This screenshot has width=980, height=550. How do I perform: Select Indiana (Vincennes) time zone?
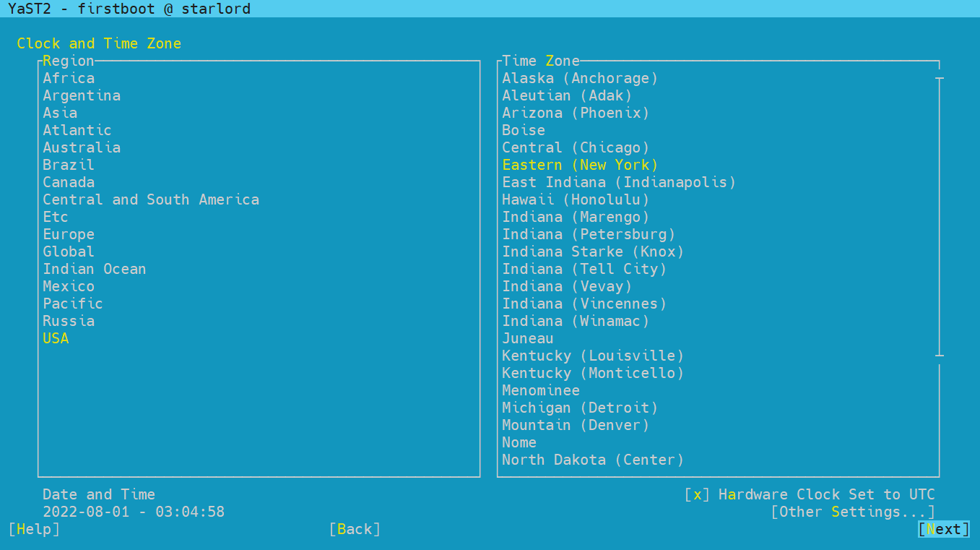click(585, 304)
